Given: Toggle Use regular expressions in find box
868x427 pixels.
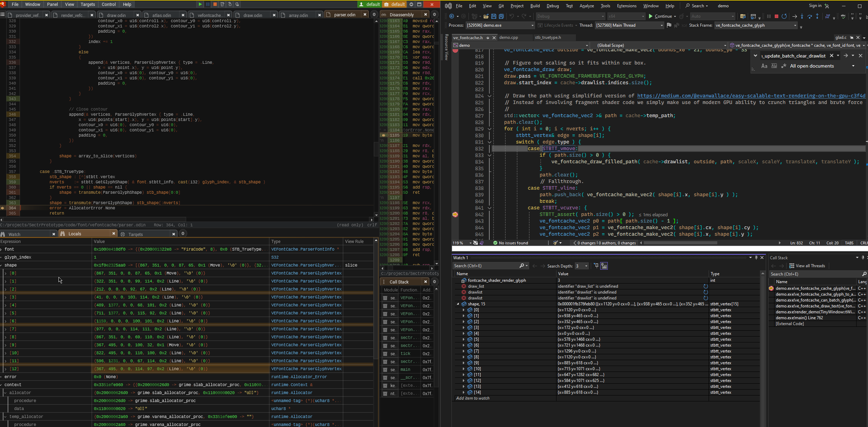Looking at the screenshot, I should point(784,66).
